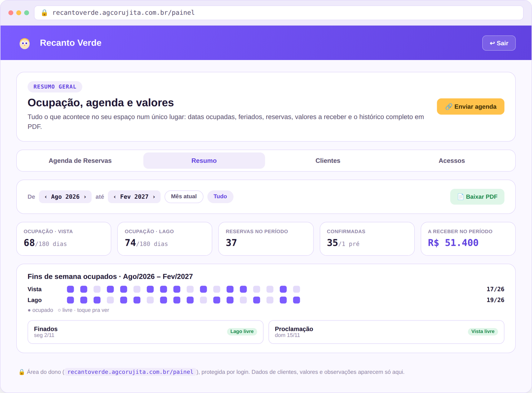Open the Proclamação holiday card

(386, 332)
